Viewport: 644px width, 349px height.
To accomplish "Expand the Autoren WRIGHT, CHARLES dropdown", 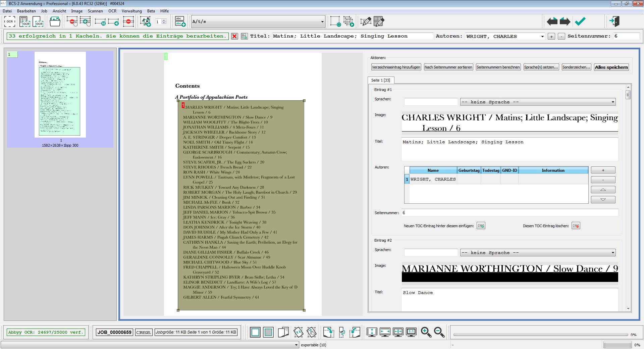I will (542, 36).
